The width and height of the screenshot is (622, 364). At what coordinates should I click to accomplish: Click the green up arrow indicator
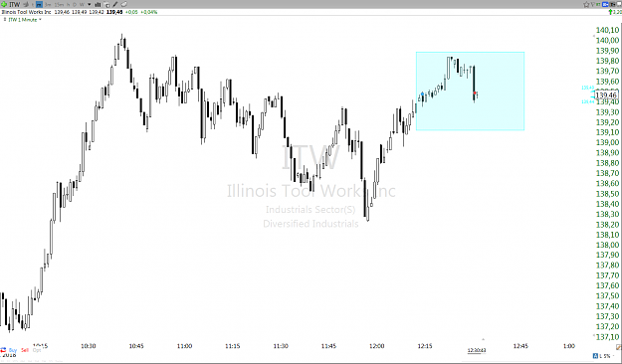pos(610,12)
